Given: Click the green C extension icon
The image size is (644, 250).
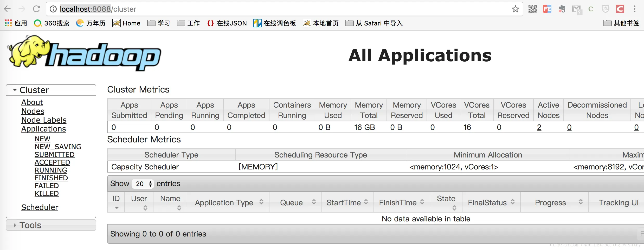Looking at the screenshot, I should coord(591,9).
